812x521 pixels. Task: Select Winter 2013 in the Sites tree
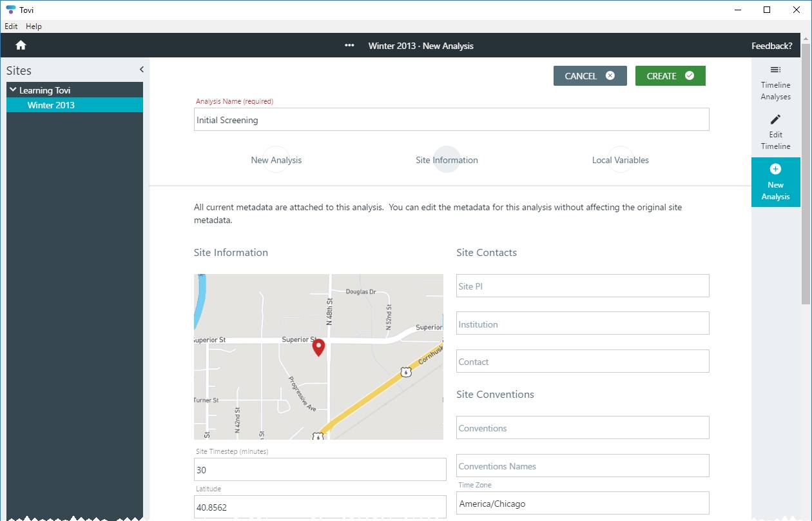pos(51,105)
